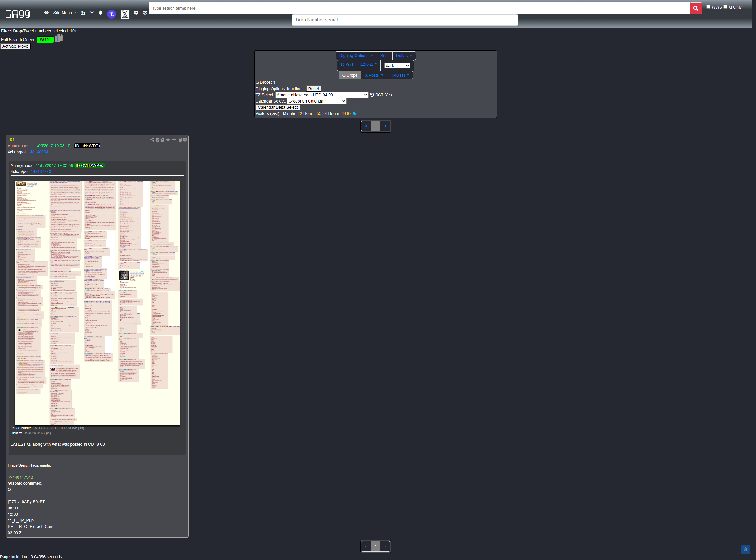The image size is (756, 560).
Task: Click next page arrow in top pagination
Action: pyautogui.click(x=385, y=126)
